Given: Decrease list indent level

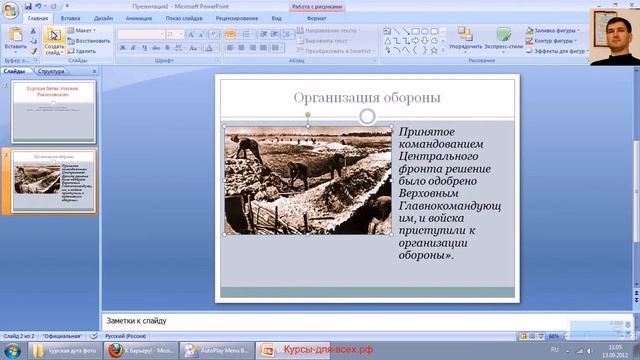Looking at the screenshot, I should click(264, 35).
